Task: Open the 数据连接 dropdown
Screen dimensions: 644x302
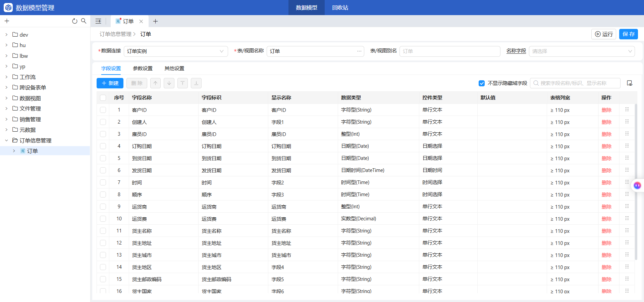Action: point(176,51)
